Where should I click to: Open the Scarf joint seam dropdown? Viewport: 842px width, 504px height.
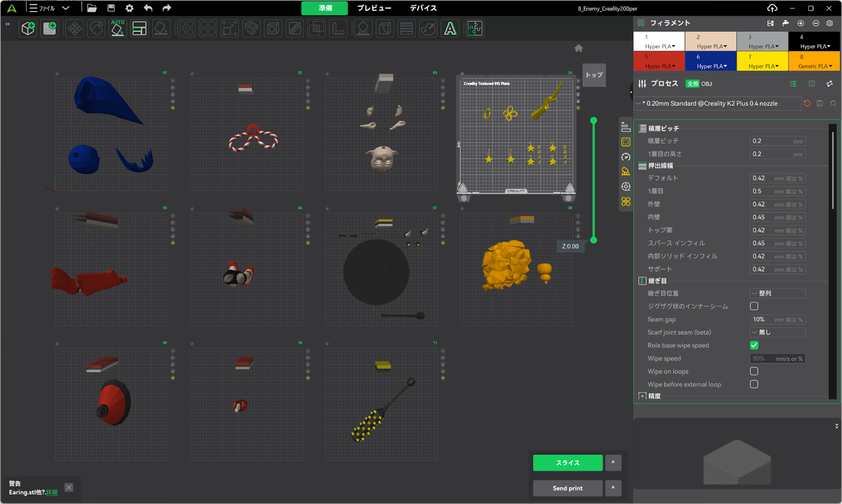point(777,332)
